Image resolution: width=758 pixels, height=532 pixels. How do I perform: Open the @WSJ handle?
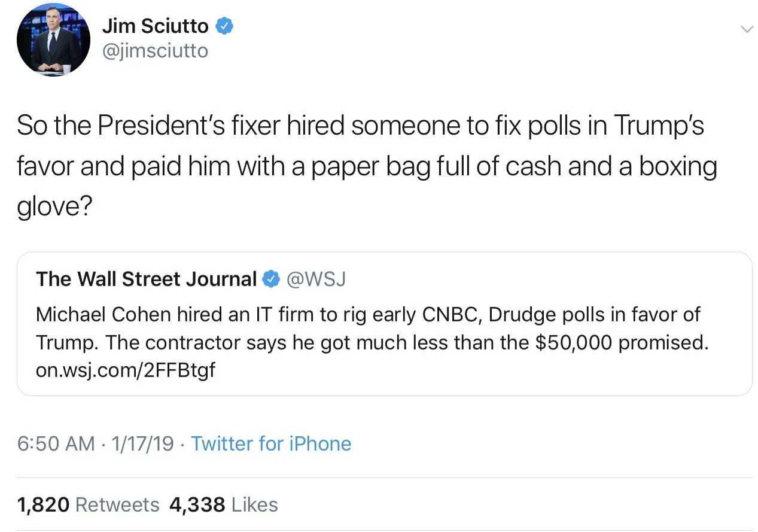pos(316,279)
